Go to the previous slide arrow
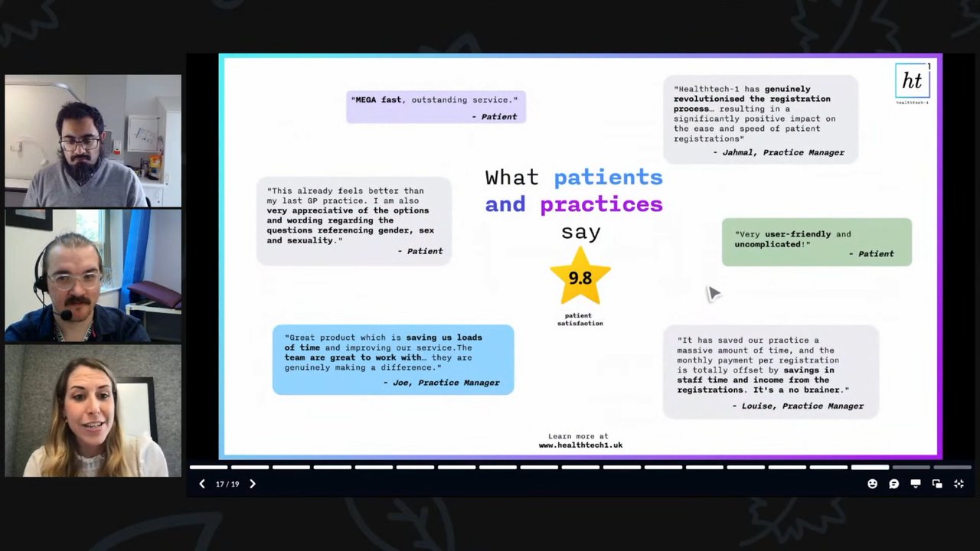The height and width of the screenshot is (551, 980). coord(202,484)
